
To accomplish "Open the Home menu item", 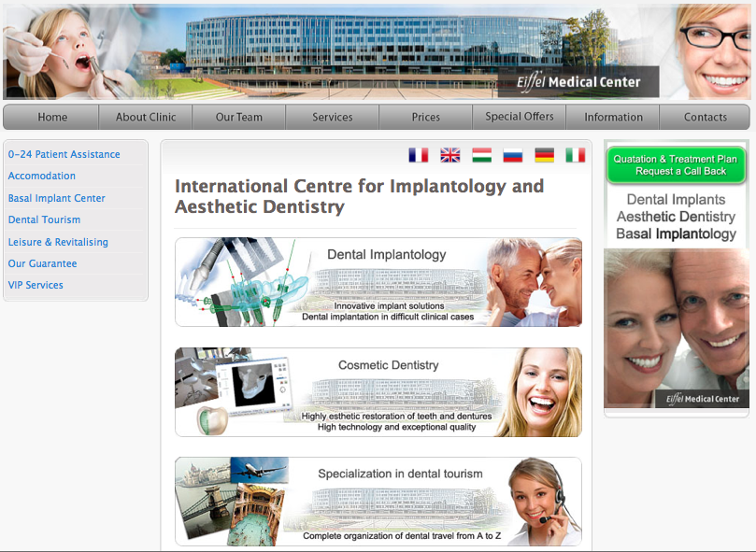I will click(x=52, y=117).
